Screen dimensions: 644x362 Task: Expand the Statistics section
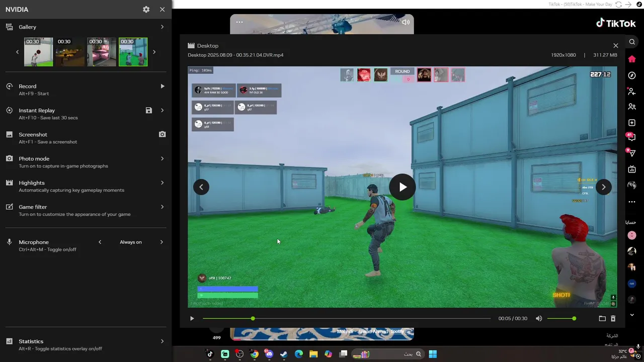point(162,341)
